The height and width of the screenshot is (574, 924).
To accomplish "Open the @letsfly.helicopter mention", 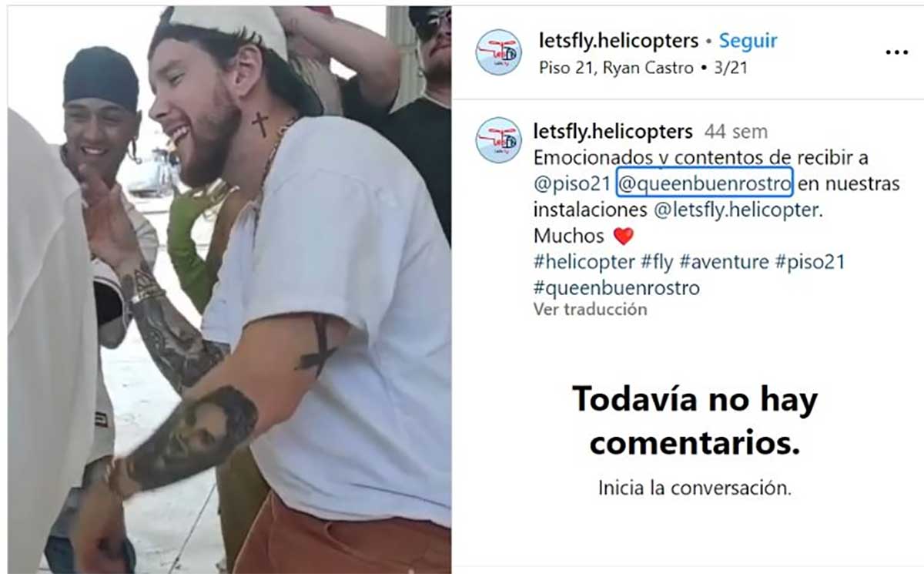I will coord(737,210).
